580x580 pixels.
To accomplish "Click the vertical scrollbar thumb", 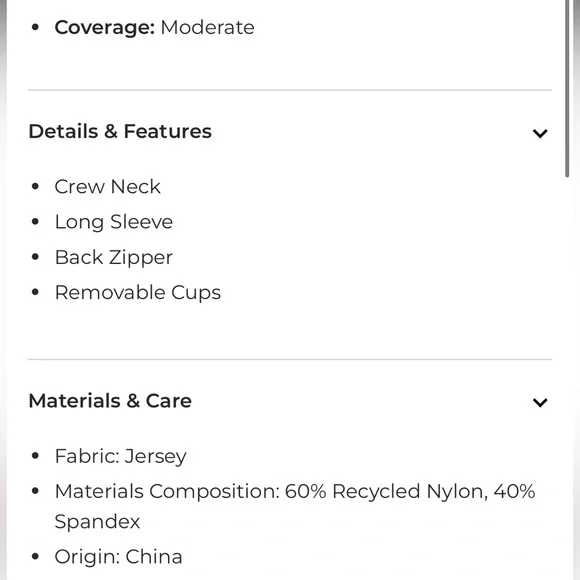I will (567, 89).
